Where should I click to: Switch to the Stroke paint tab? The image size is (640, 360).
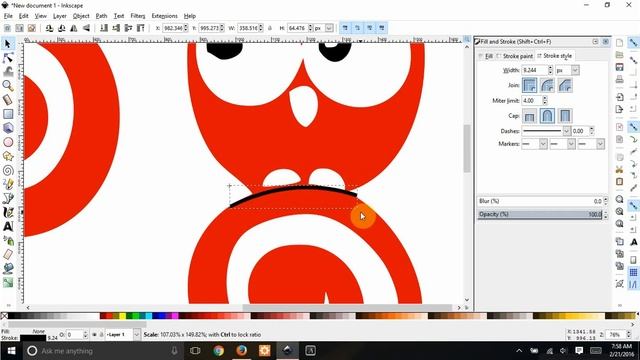(515, 56)
